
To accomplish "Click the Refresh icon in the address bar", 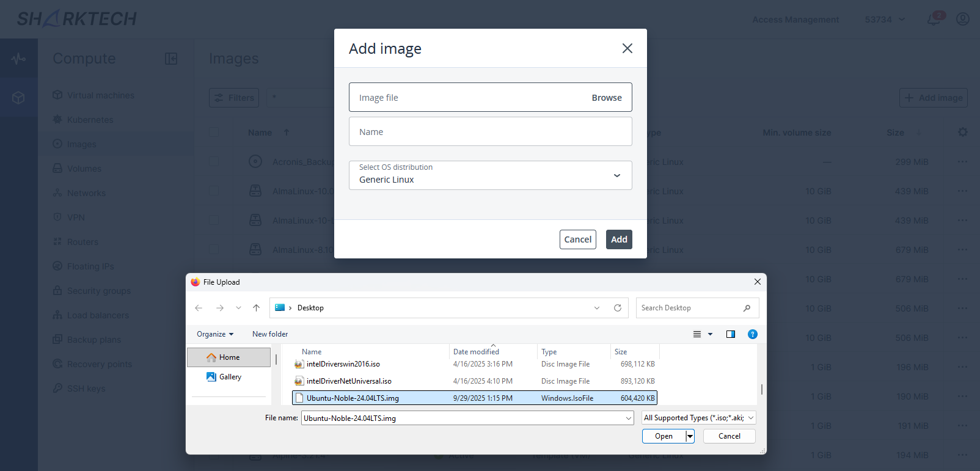I will coord(618,308).
